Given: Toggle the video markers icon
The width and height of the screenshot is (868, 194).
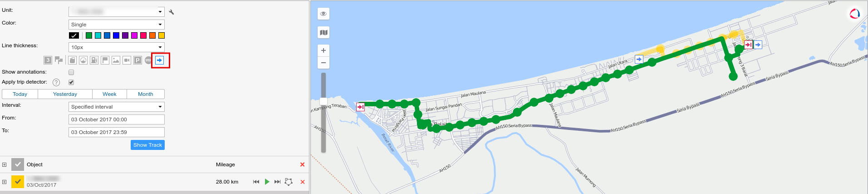Looking at the screenshot, I should coord(127,60).
